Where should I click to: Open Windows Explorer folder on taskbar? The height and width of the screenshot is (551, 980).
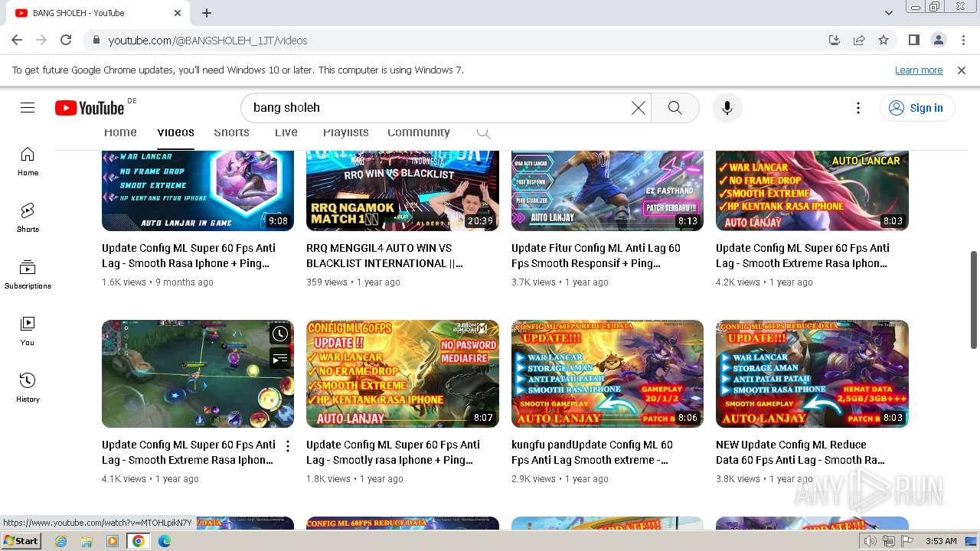point(87,541)
